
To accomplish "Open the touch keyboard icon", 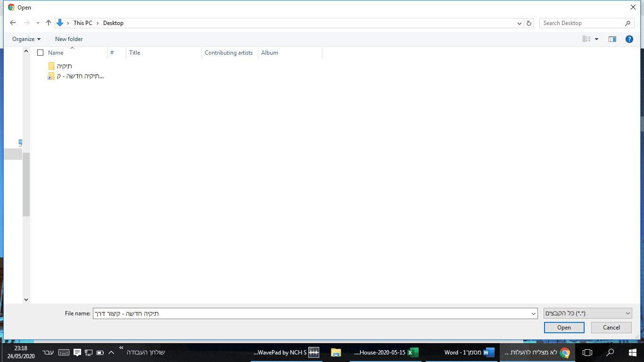I will (x=64, y=352).
